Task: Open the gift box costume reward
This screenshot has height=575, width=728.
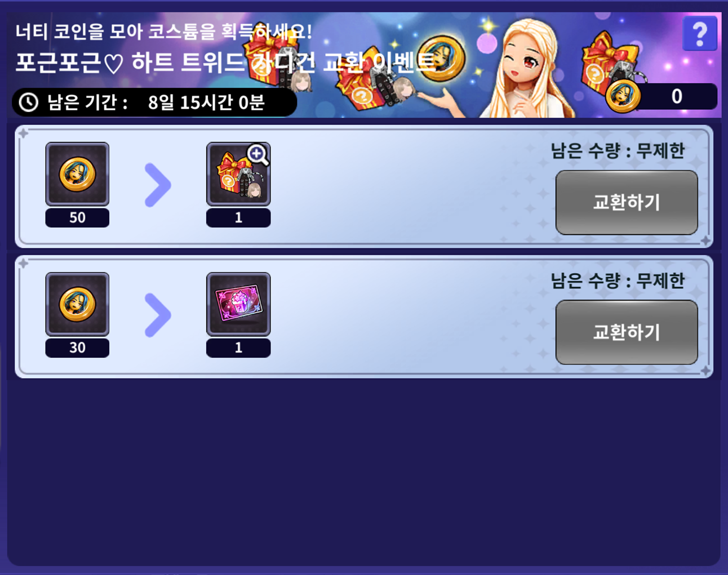Action: click(238, 174)
